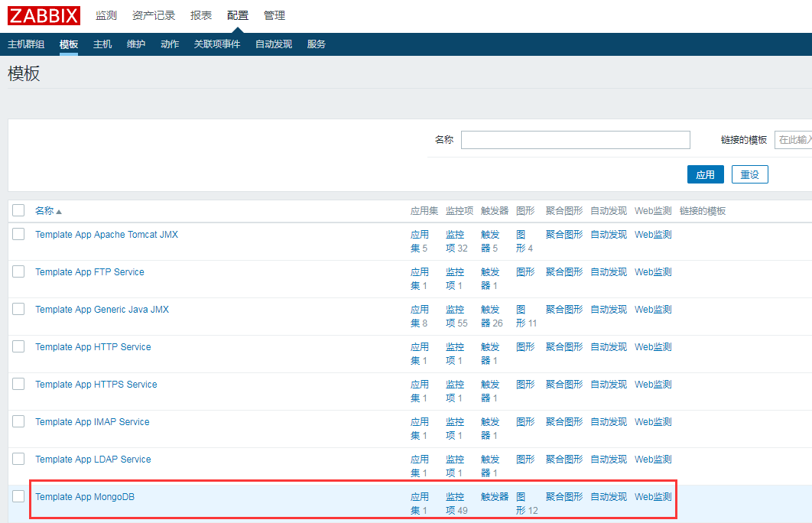Open 应用集 1 for MongoDB template
The image size is (812, 523).
click(420, 503)
